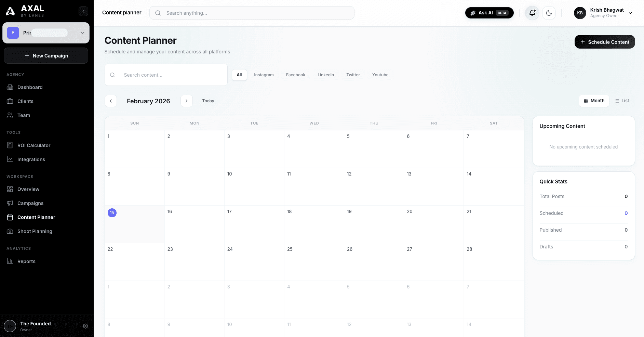Filter content by Instagram
This screenshot has height=337, width=644.
click(264, 75)
